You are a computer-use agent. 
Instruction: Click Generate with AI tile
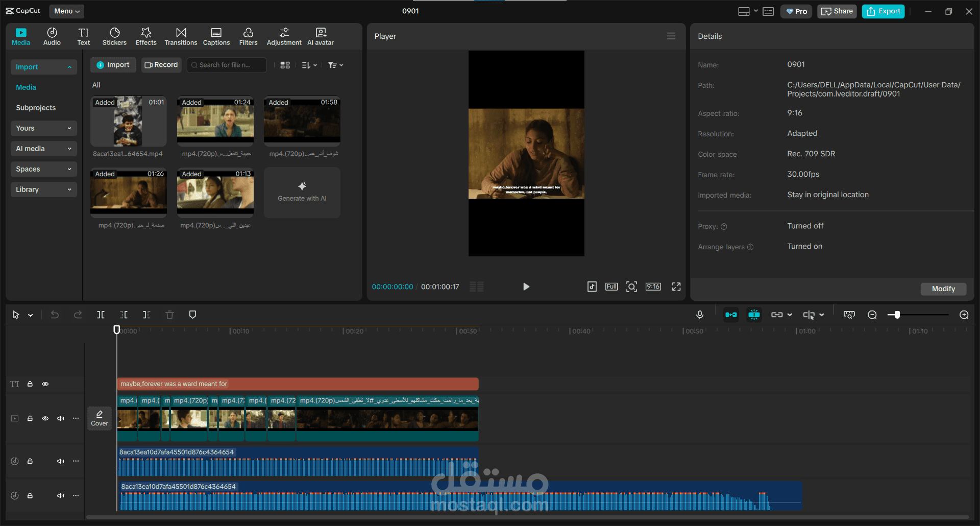click(302, 193)
